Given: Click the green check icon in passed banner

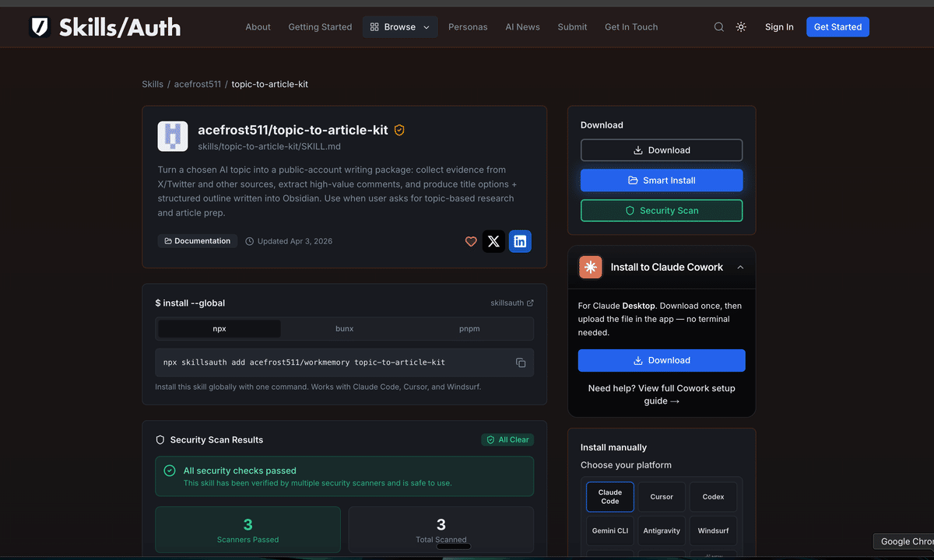Looking at the screenshot, I should pyautogui.click(x=170, y=471).
